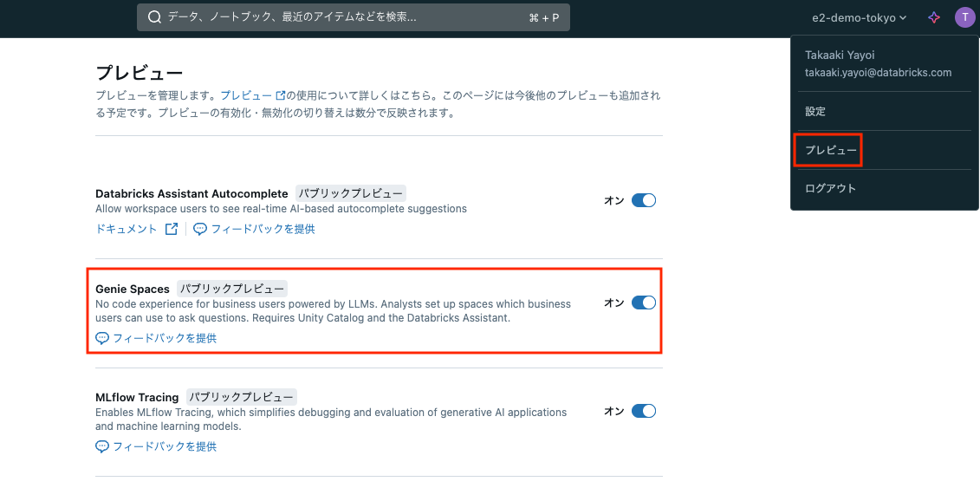Viewport: 980px width, 488px height.
Task: Click feedback bubble icon under Assistant Autocomplete
Action: click(200, 230)
